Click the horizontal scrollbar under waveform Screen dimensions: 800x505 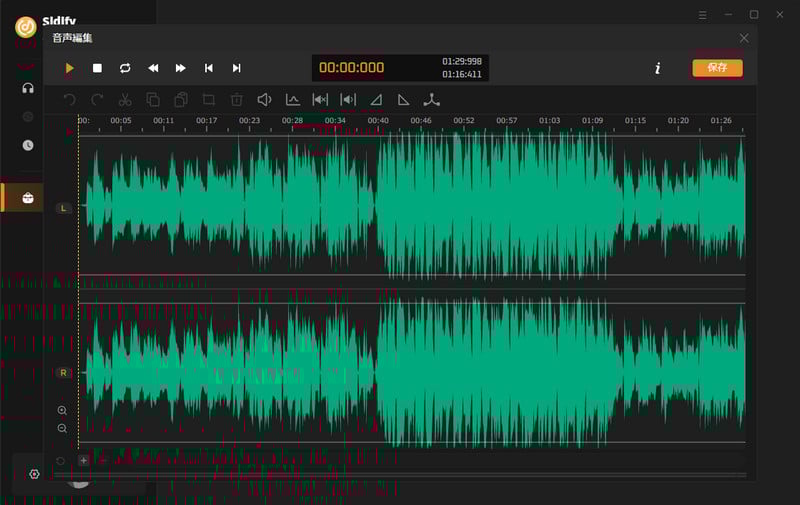pos(399,475)
